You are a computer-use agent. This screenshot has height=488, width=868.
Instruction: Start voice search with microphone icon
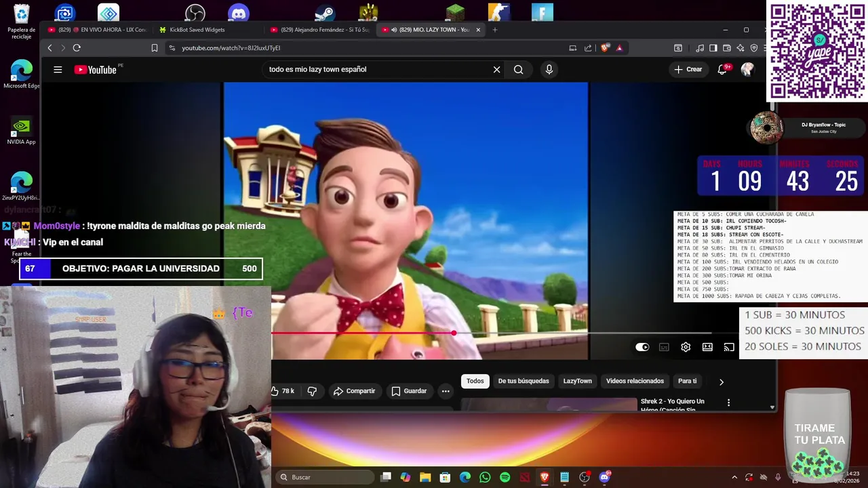[549, 69]
